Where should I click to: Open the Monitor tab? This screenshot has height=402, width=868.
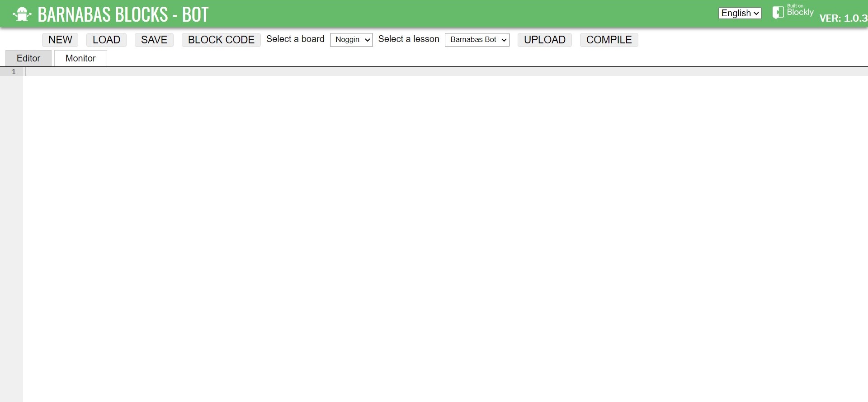[x=80, y=58]
